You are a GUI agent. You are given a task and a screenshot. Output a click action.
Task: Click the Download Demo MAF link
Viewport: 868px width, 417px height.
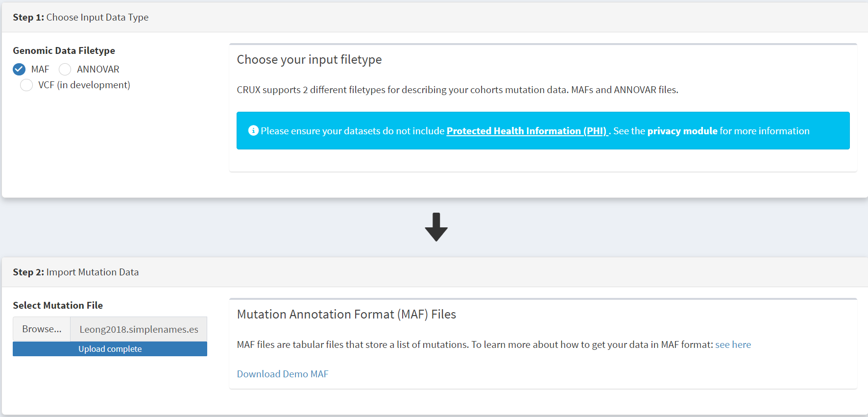click(283, 374)
